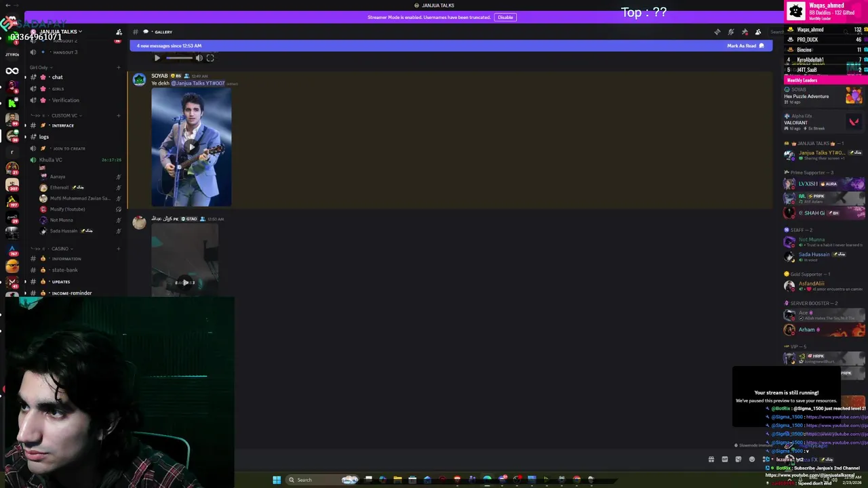The height and width of the screenshot is (488, 868).
Task: Open File Explorer from the taskbar
Action: click(x=397, y=480)
